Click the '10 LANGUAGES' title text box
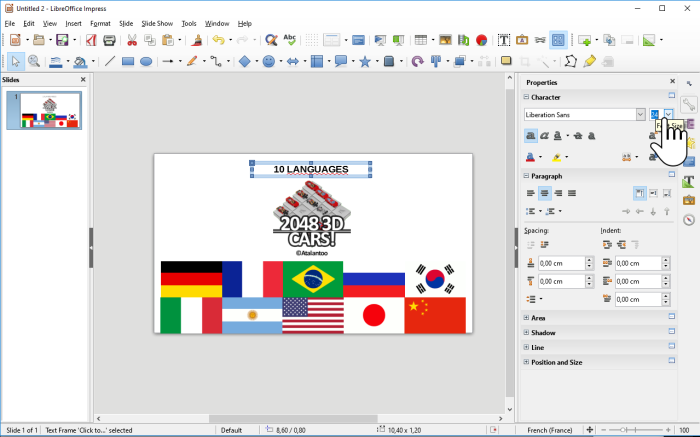The height and width of the screenshot is (437, 700). 311,170
